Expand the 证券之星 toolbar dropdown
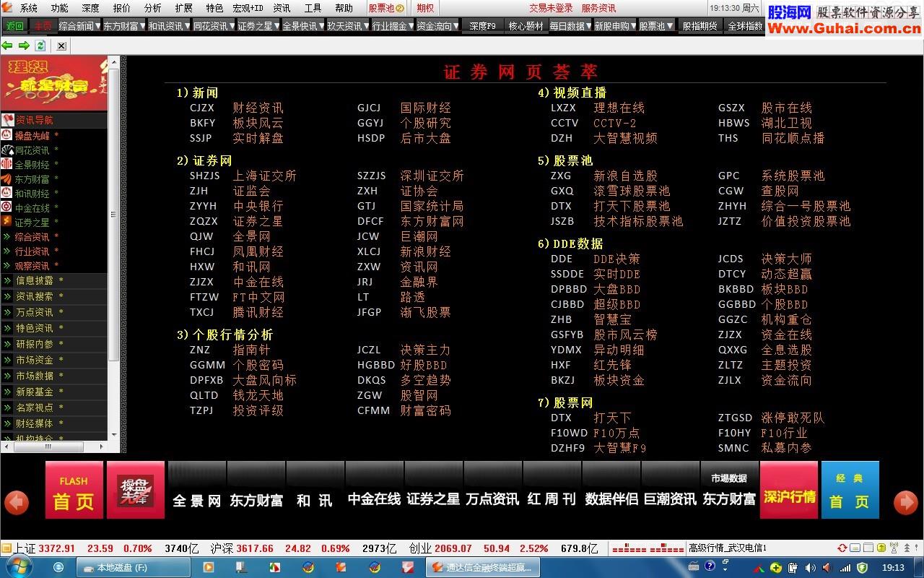Image resolution: width=924 pixels, height=578 pixels. pyautogui.click(x=276, y=26)
